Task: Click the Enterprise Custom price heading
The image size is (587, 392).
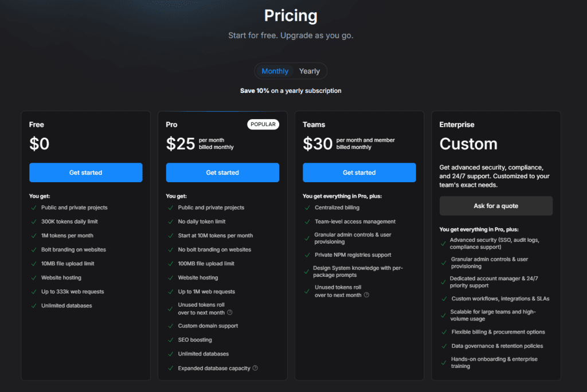Action: coord(468,143)
